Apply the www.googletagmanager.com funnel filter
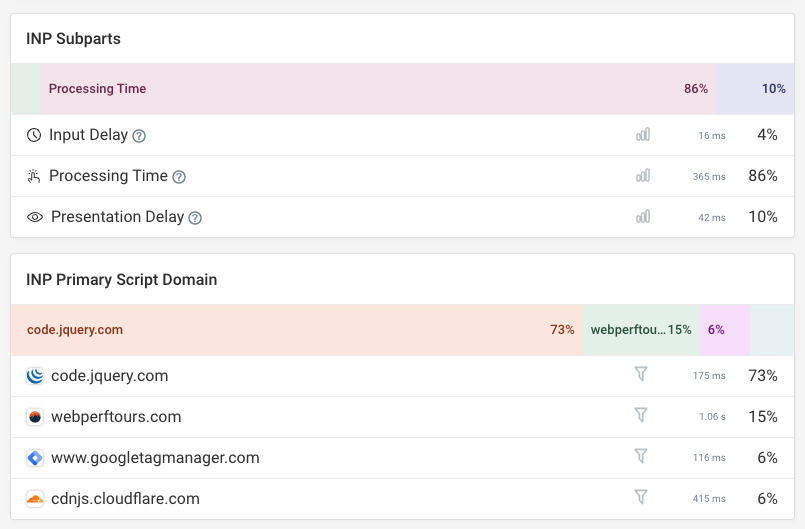The height and width of the screenshot is (529, 805). pyautogui.click(x=641, y=456)
